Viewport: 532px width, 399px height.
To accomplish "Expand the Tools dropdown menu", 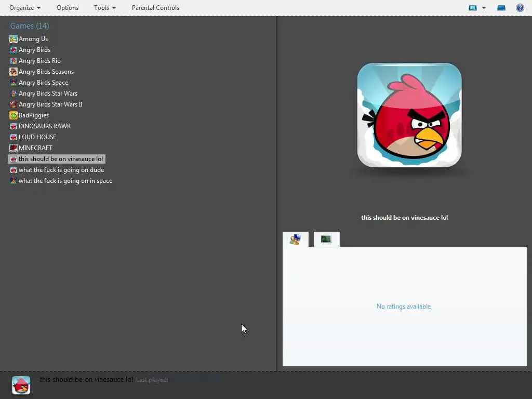I will 105,7.
